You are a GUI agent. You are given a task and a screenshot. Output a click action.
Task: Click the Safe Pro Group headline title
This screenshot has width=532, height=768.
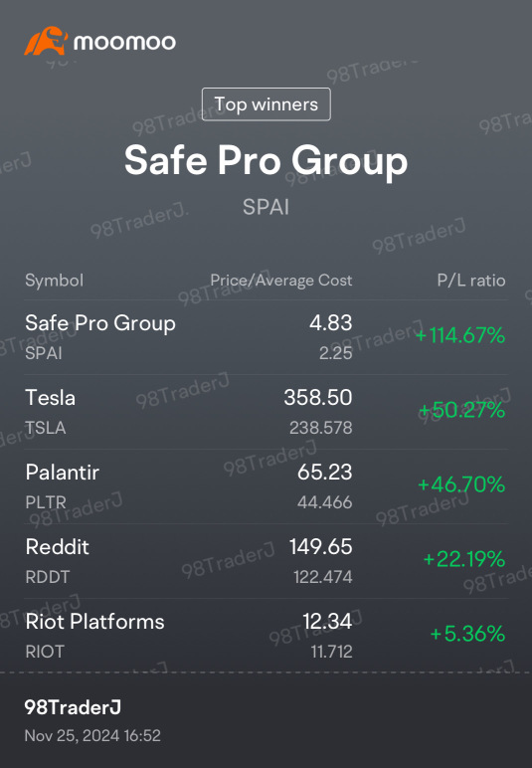pyautogui.click(x=266, y=160)
